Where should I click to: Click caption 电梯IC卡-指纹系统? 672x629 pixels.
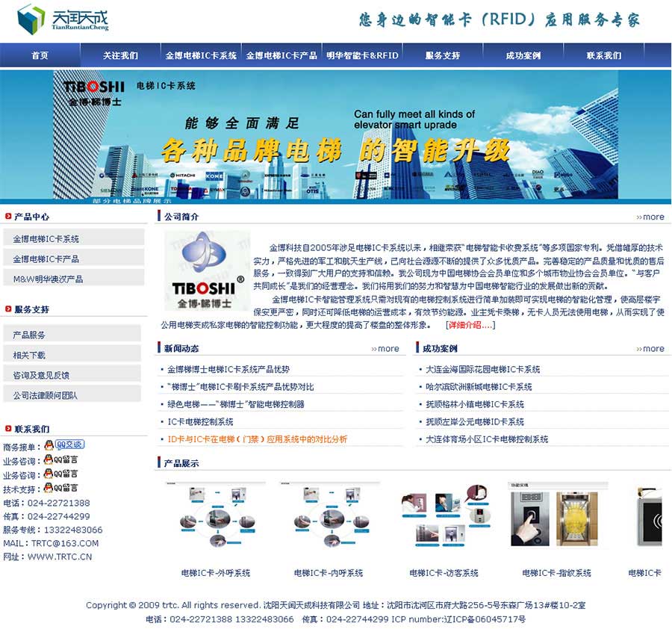click(557, 573)
